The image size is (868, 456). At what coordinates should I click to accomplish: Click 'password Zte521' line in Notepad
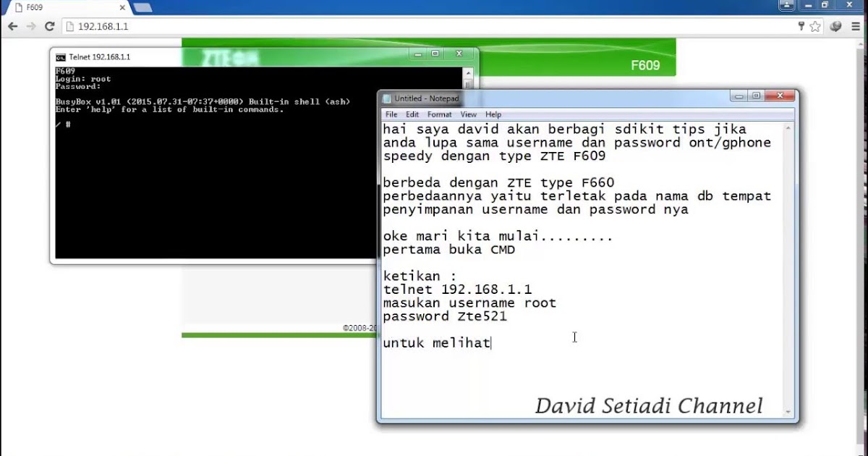point(445,316)
